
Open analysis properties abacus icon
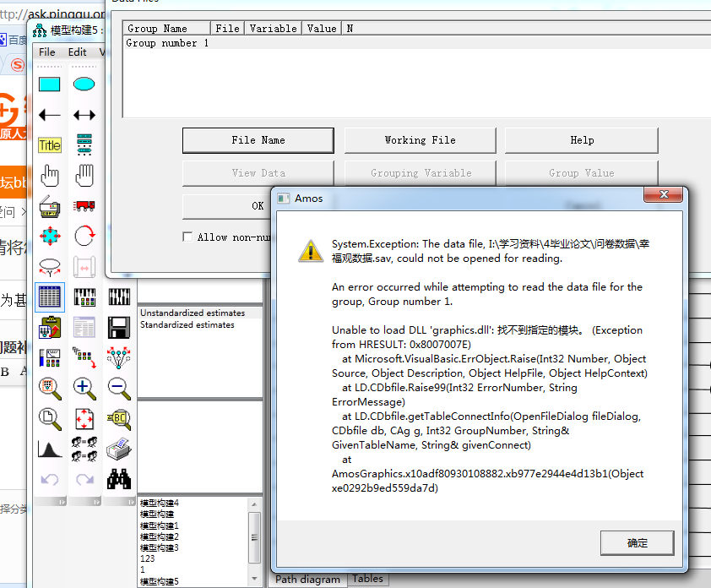pos(84,297)
